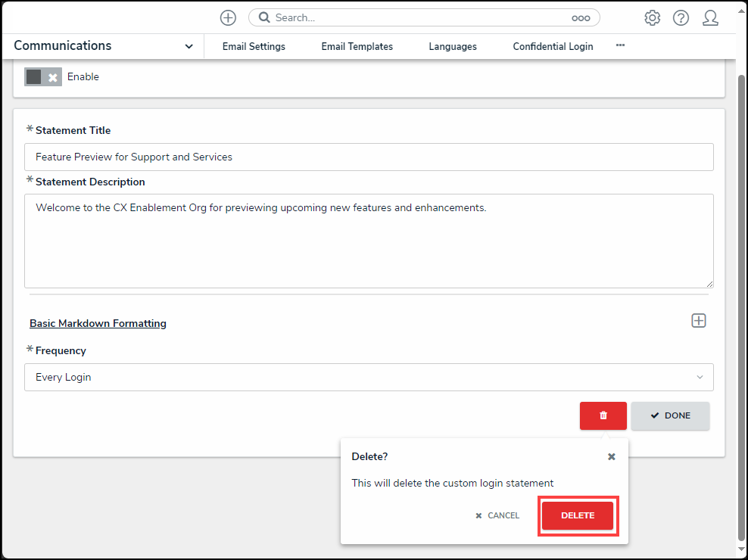Expand the Basic Markdown Formatting plus icon
Screen dimensions: 748x560
[699, 321]
